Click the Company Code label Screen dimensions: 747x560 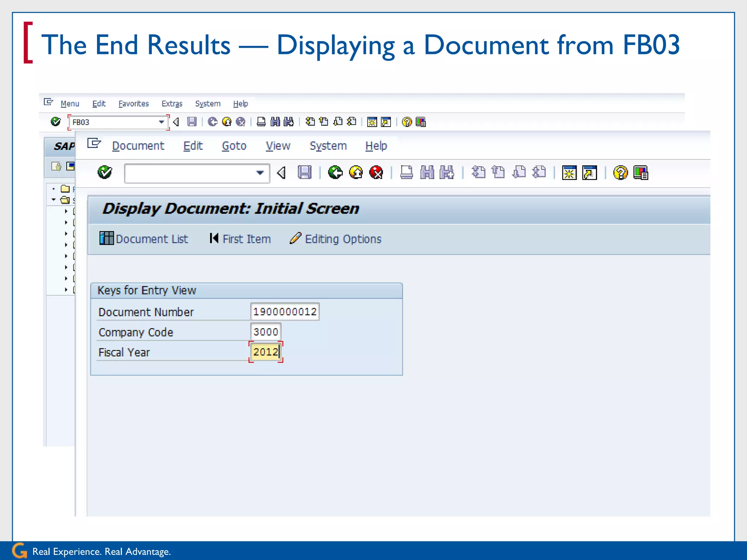pos(136,332)
